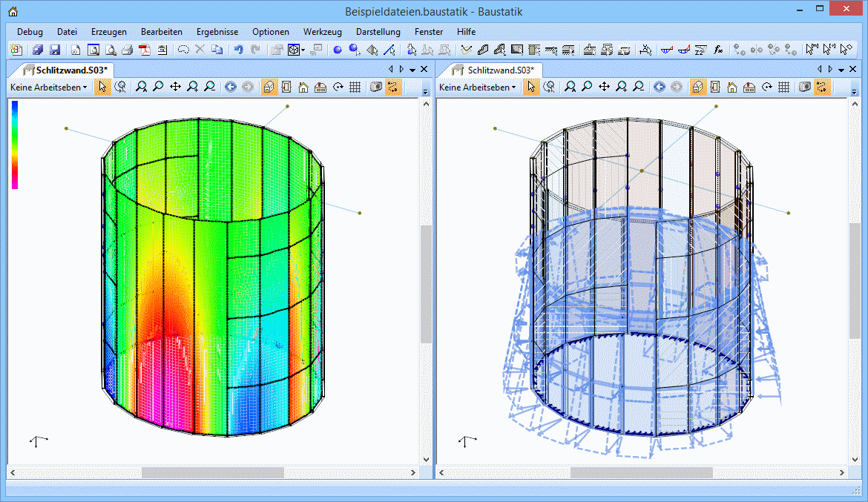Expand Keine Arbeitsebene dropdown in right pane
The width and height of the screenshot is (868, 502).
(x=478, y=87)
